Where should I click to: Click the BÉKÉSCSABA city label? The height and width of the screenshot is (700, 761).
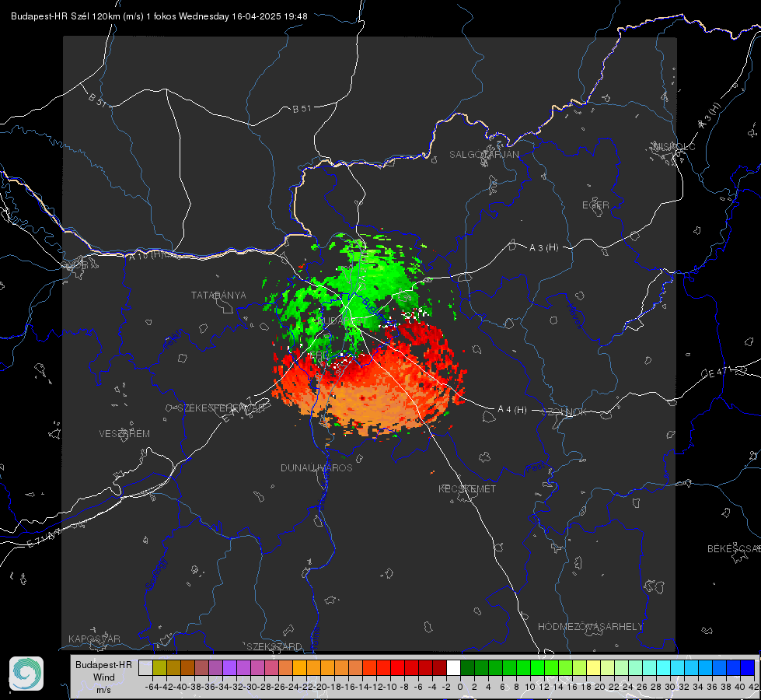tap(734, 549)
